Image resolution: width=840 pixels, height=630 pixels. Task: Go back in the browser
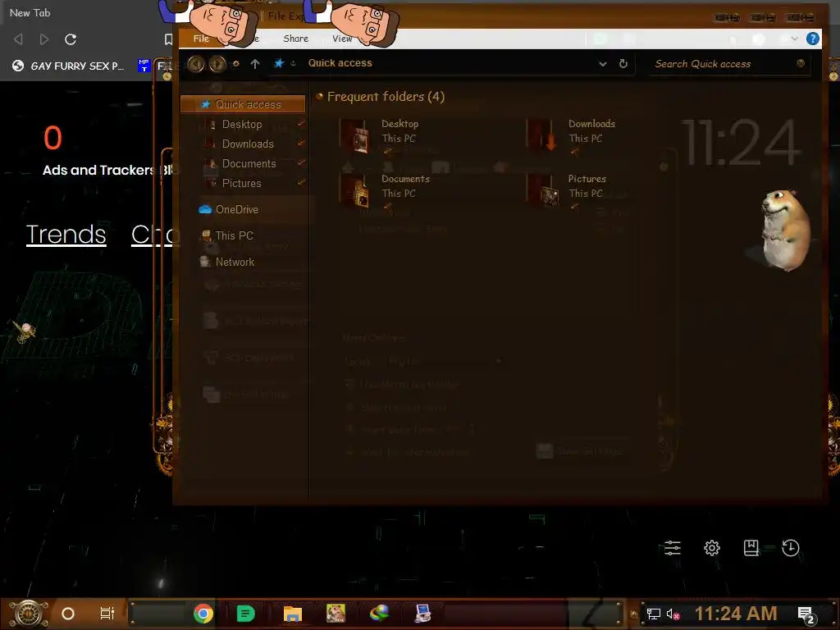18,39
